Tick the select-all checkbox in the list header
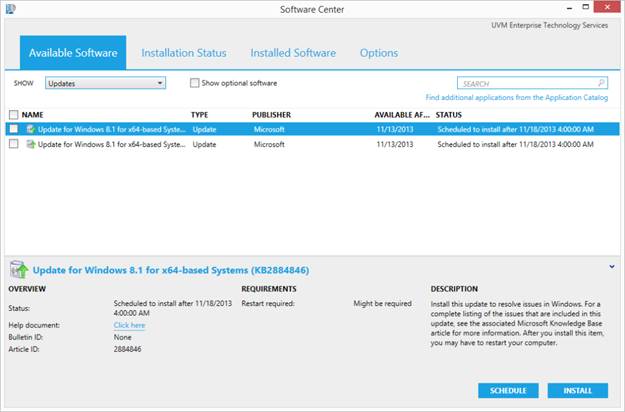625x412 pixels. pos(13,115)
